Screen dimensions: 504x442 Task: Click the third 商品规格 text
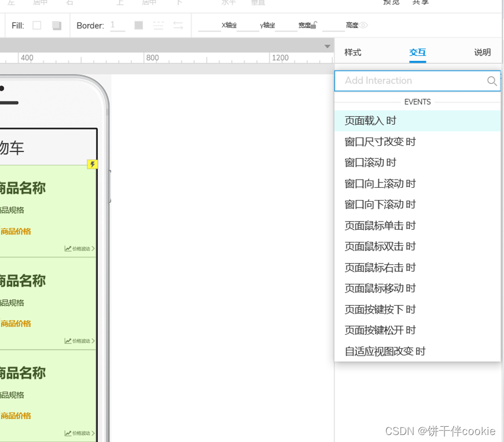click(x=12, y=395)
